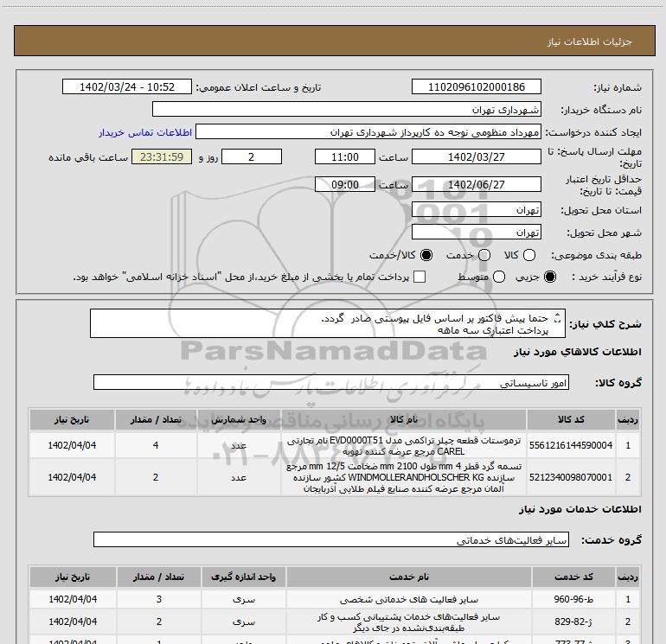Click quantity 4 in thermostat row

tap(156, 445)
